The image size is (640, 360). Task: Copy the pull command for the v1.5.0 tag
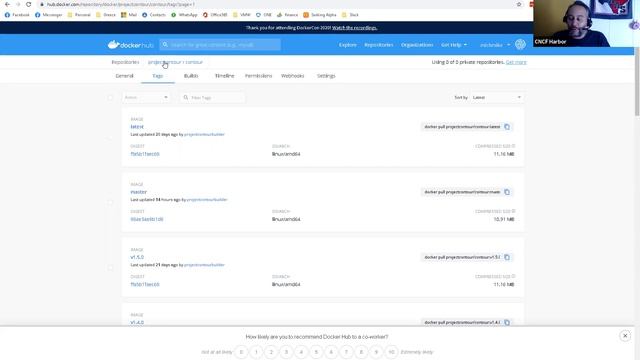click(507, 258)
